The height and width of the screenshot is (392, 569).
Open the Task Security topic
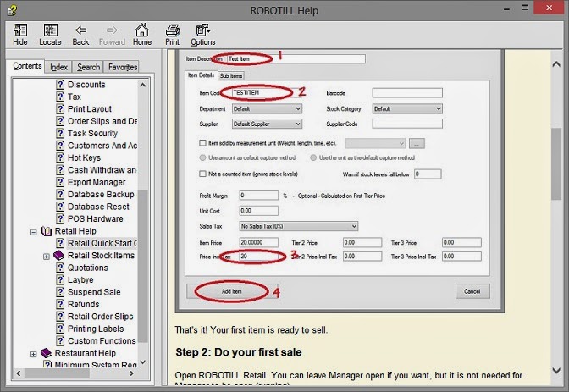(x=92, y=133)
